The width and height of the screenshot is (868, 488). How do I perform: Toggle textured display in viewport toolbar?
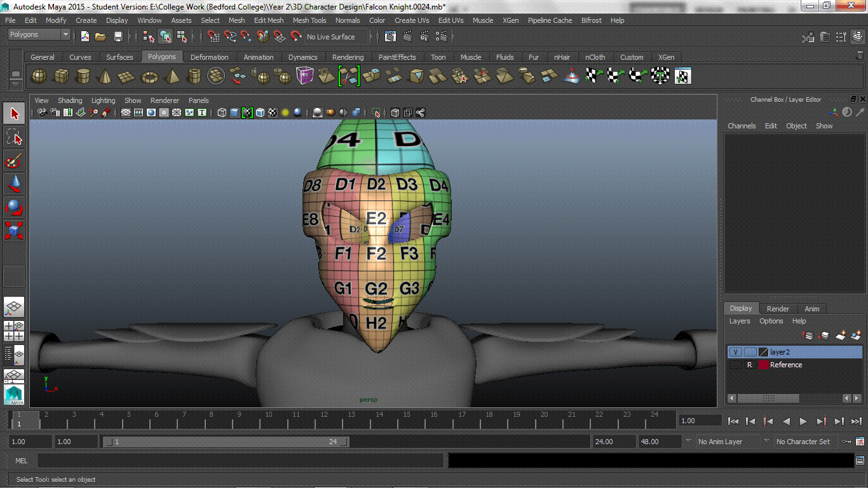pyautogui.click(x=273, y=112)
